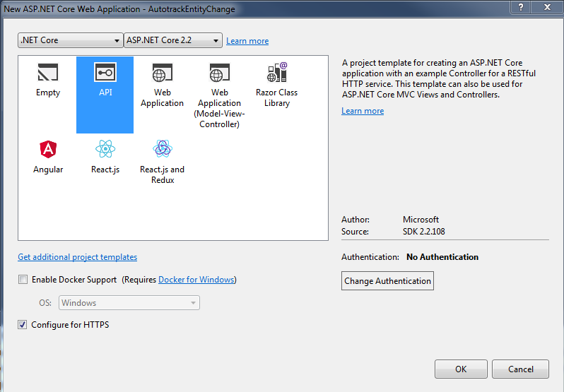Click the dialog title bar text
564x392 pixels.
pyautogui.click(x=119, y=9)
